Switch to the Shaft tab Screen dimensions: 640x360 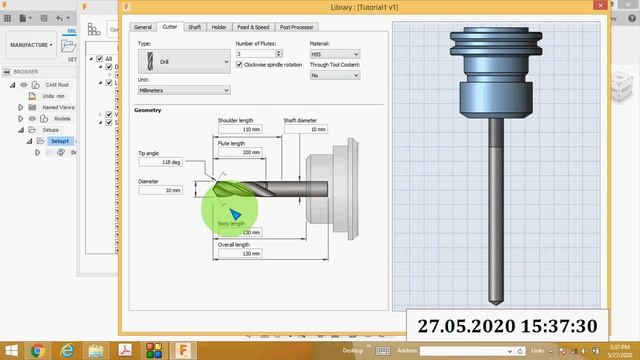(195, 27)
